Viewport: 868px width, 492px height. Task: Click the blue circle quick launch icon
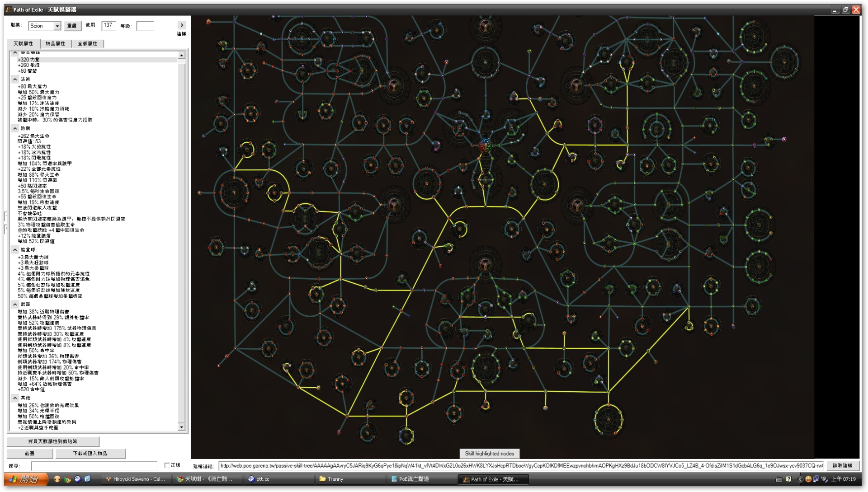tap(77, 479)
